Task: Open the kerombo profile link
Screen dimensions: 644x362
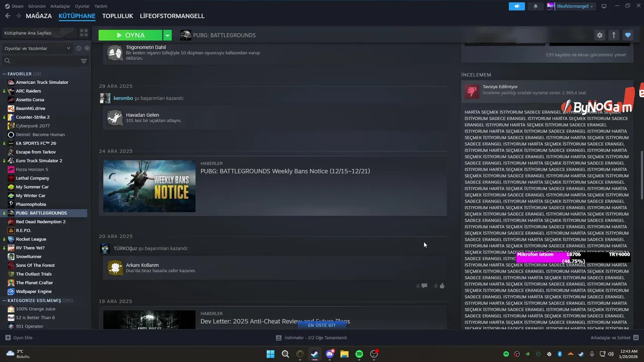Action: [123, 98]
